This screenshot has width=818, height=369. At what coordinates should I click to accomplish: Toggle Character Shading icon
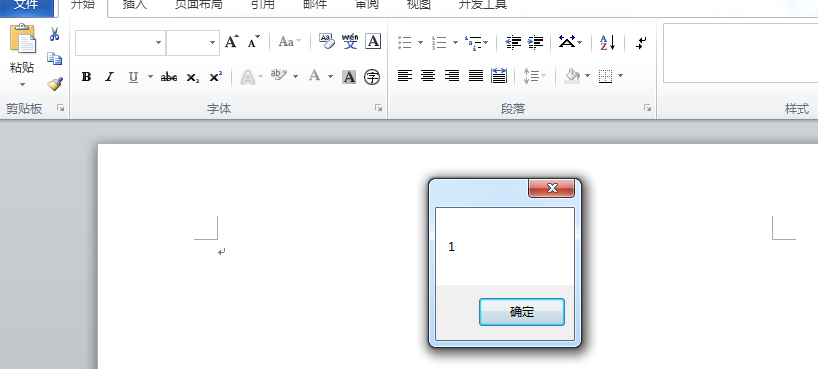coord(349,77)
